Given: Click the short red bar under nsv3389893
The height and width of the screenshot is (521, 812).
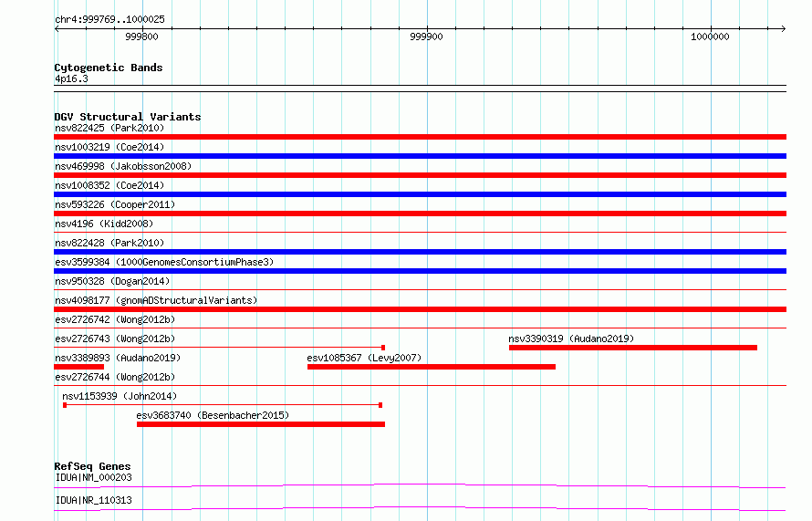Looking at the screenshot, I should tap(78, 367).
